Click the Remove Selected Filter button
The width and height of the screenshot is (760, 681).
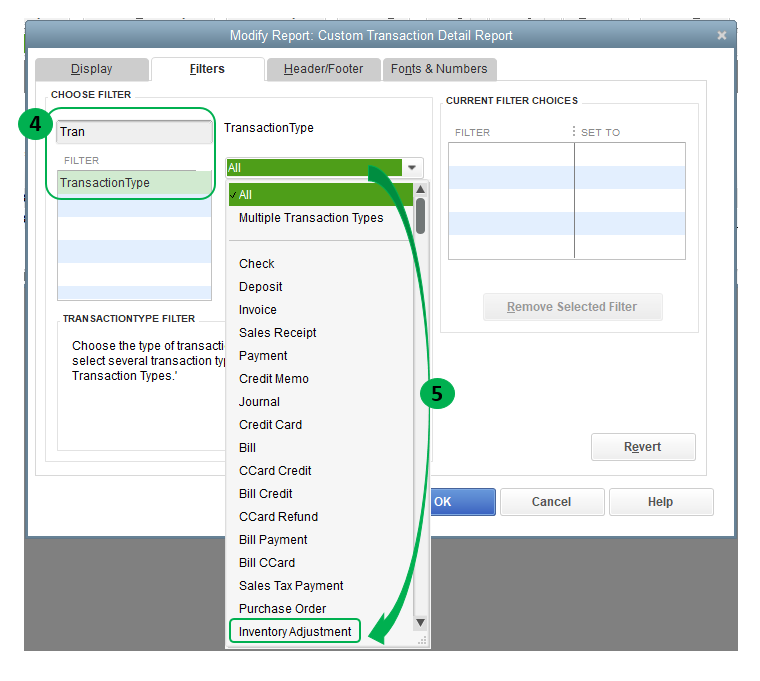click(572, 307)
